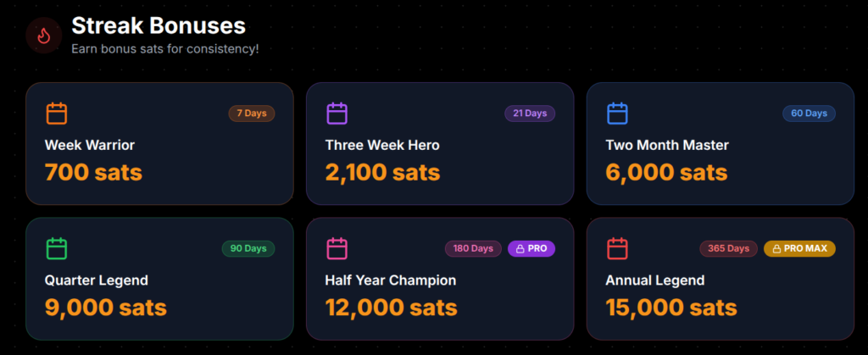This screenshot has width=868, height=355.
Task: Select the 60 Days badge
Action: tap(809, 114)
